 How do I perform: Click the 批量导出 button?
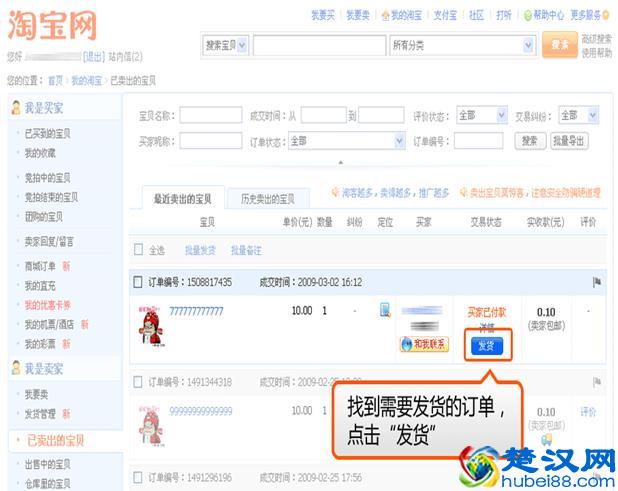(569, 141)
